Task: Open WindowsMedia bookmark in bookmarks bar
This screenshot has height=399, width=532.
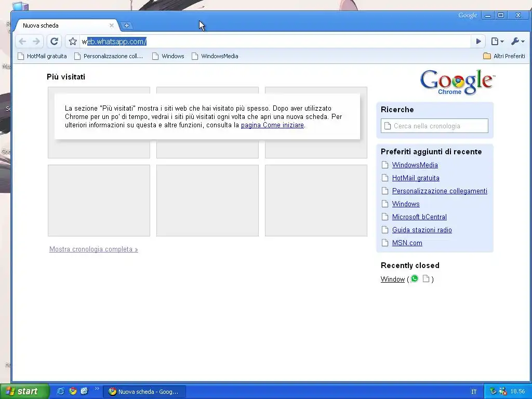Action: [215, 56]
